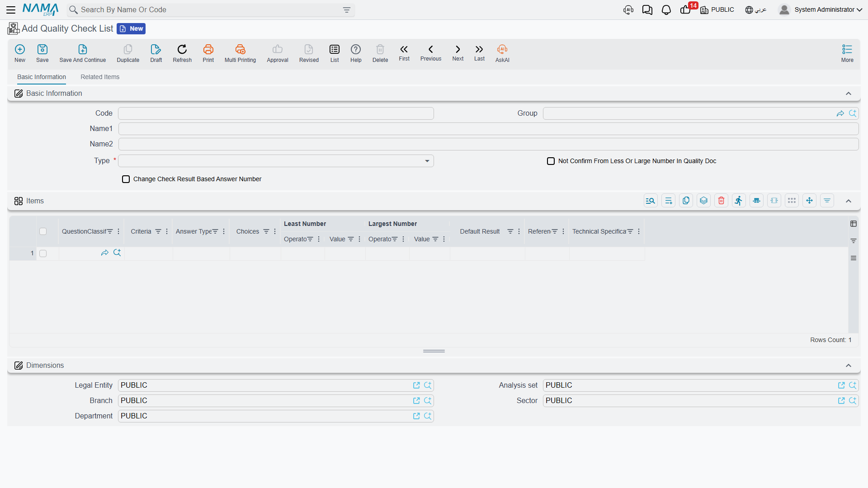Viewport: 868px width, 488px height.
Task: Click copy rows icon in Items toolbar
Action: pyautogui.click(x=686, y=201)
